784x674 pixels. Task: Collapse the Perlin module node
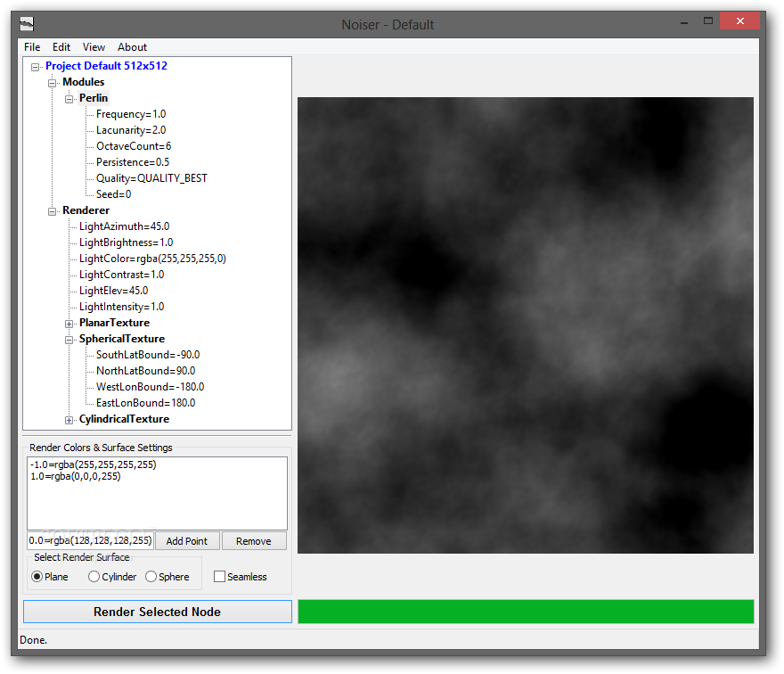point(69,99)
